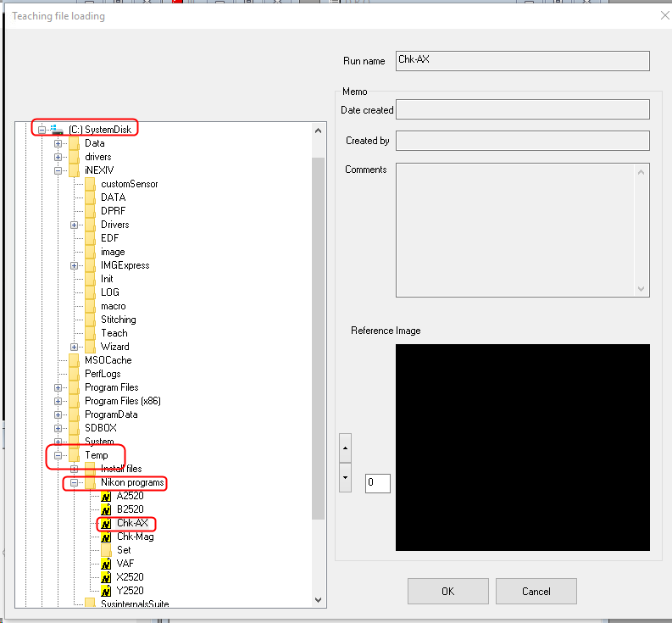
Task: Click the folder tree scrollbar thumb
Action: point(318,338)
